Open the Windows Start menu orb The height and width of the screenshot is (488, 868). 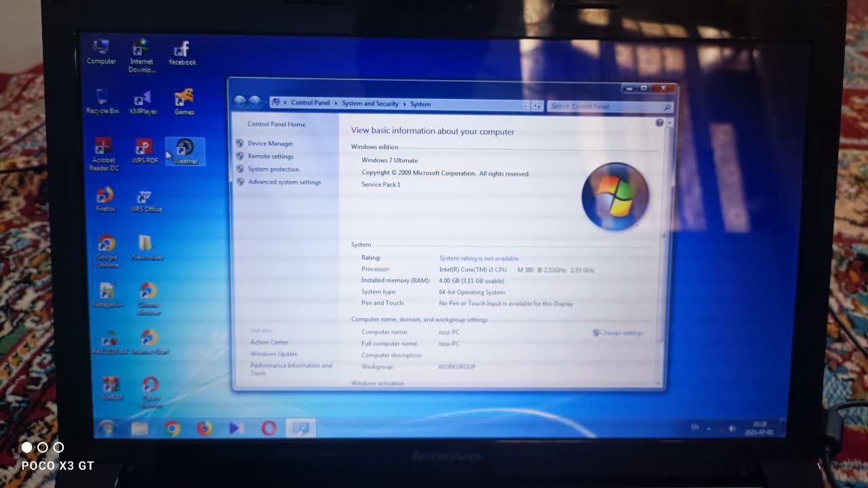point(107,428)
